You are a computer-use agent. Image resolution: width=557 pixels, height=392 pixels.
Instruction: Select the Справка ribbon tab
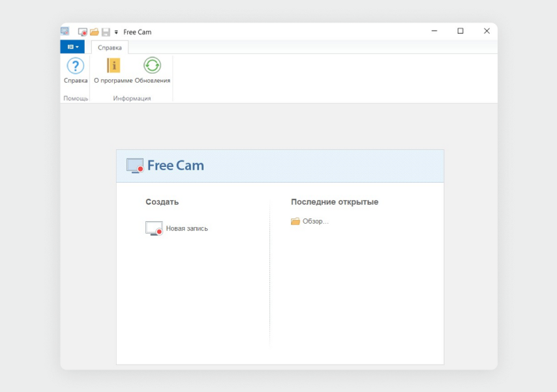click(110, 48)
